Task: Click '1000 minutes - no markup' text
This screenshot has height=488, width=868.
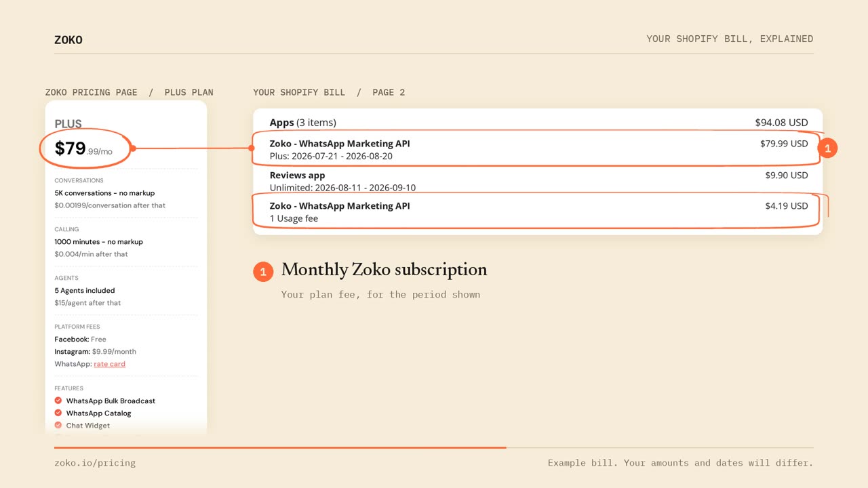Action: pos(99,242)
